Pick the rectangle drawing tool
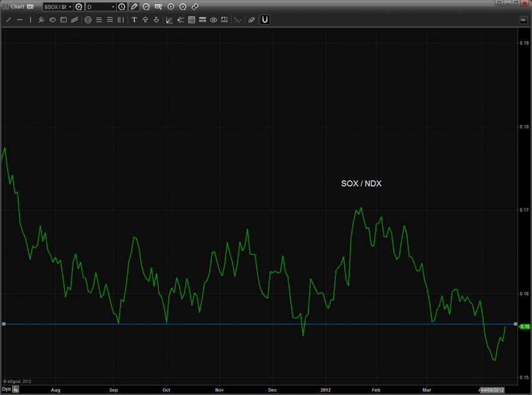This screenshot has height=395, width=532. (x=63, y=20)
